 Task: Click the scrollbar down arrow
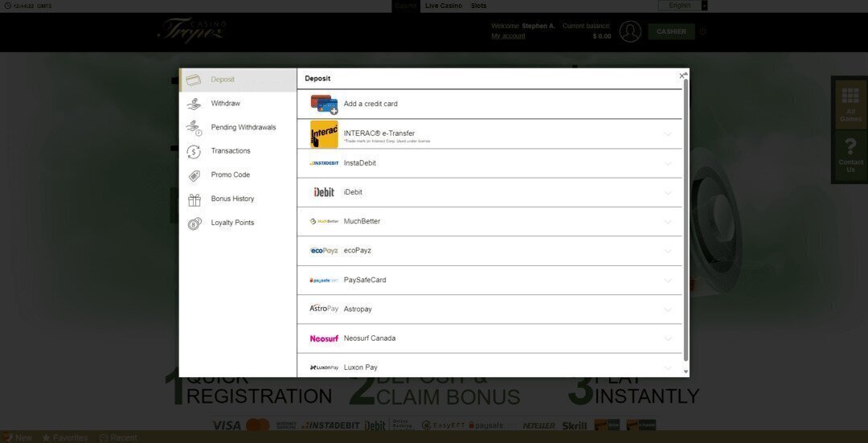[686, 371]
